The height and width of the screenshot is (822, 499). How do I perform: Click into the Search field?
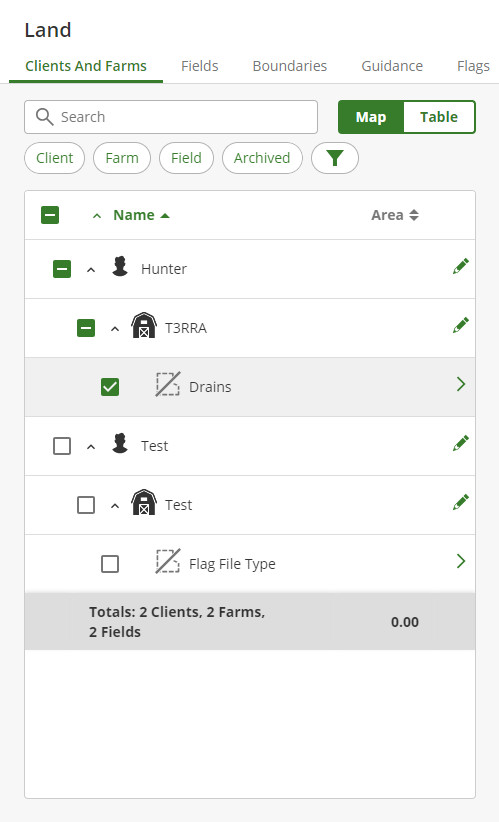pyautogui.click(x=171, y=117)
